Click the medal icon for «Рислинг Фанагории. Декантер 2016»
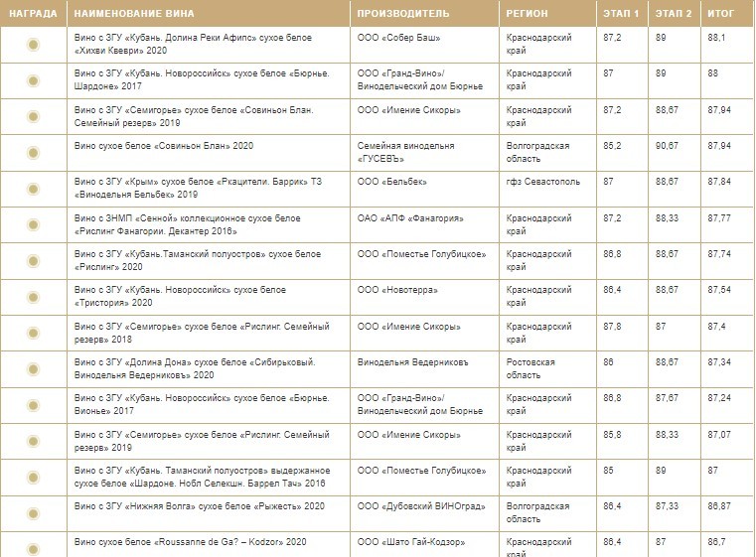756x557 pixels. point(33,225)
